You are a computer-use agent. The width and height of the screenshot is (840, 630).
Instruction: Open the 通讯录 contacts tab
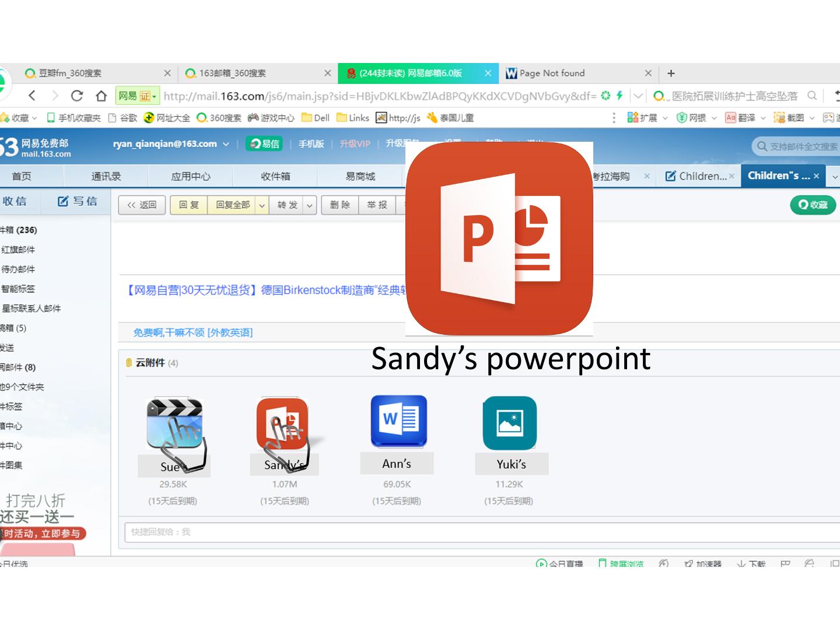point(106,176)
